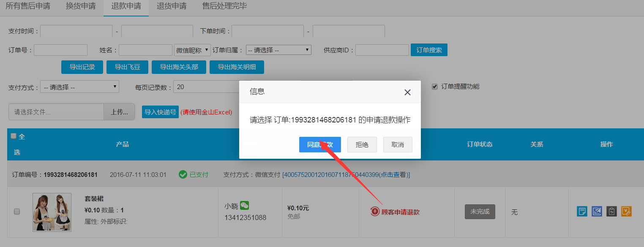Click the green 已支付 checkmark icon
The height and width of the screenshot is (247, 644).
point(183,174)
